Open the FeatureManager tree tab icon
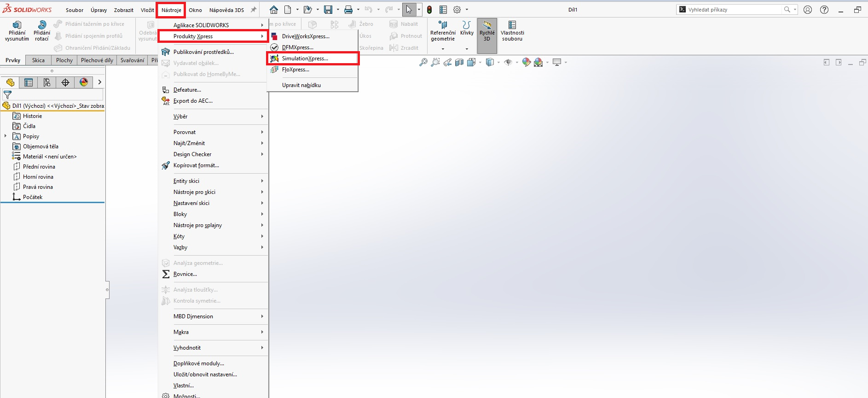Image resolution: width=868 pixels, height=398 pixels. pyautogui.click(x=10, y=82)
